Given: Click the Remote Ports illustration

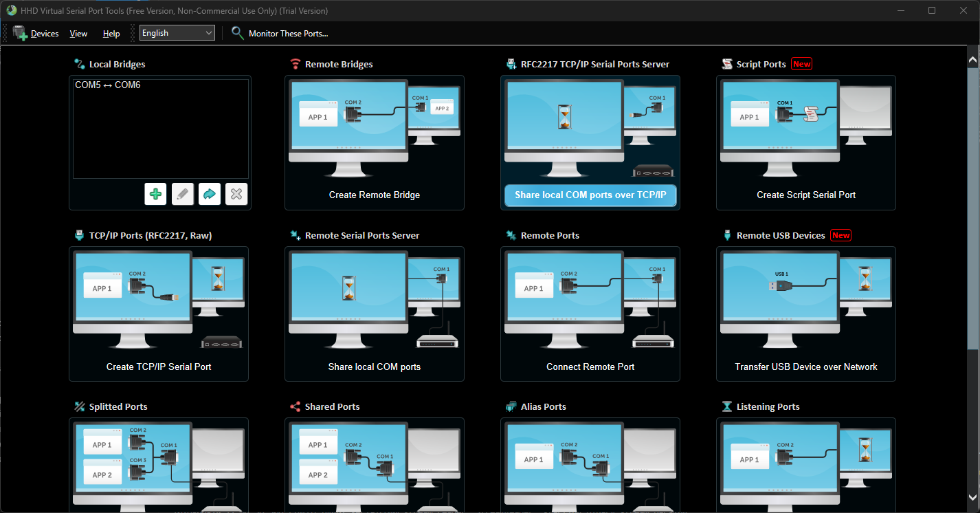Looking at the screenshot, I should click(x=590, y=301).
